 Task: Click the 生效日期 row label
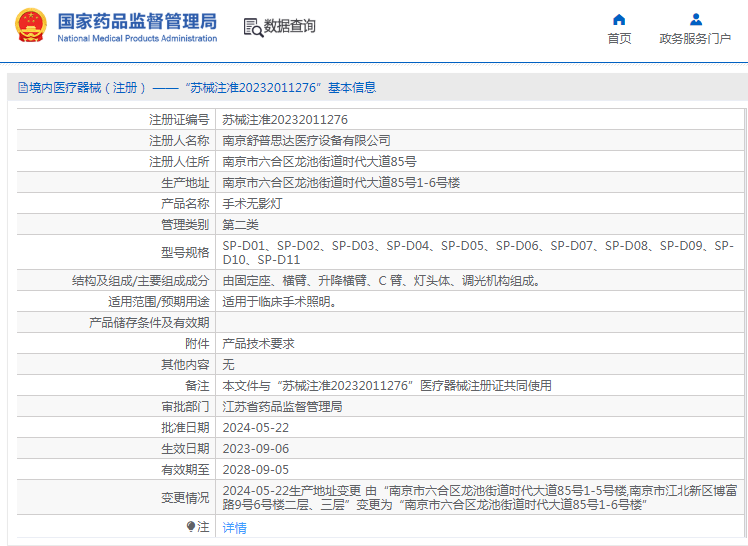[x=185, y=449]
